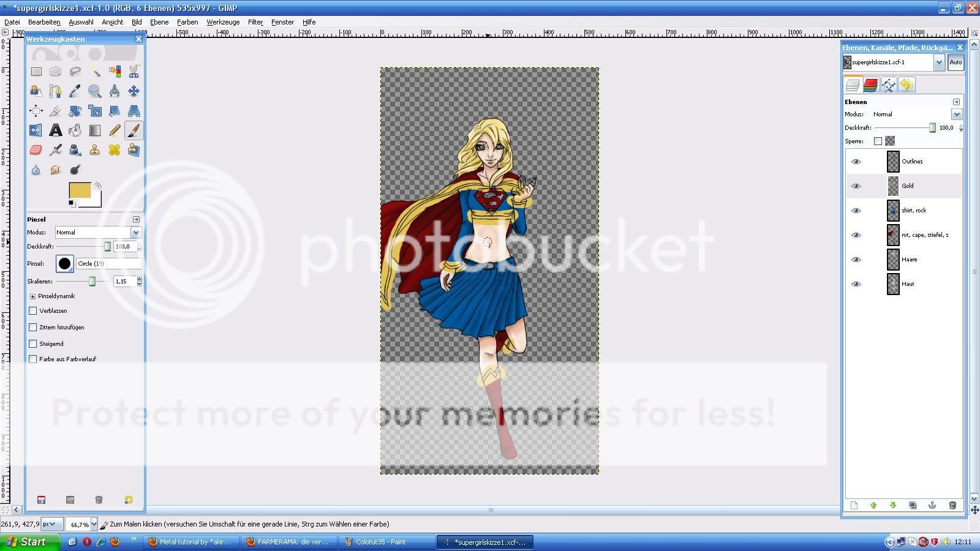Open the px unit dropdown
The width and height of the screenshot is (980, 551).
(51, 525)
